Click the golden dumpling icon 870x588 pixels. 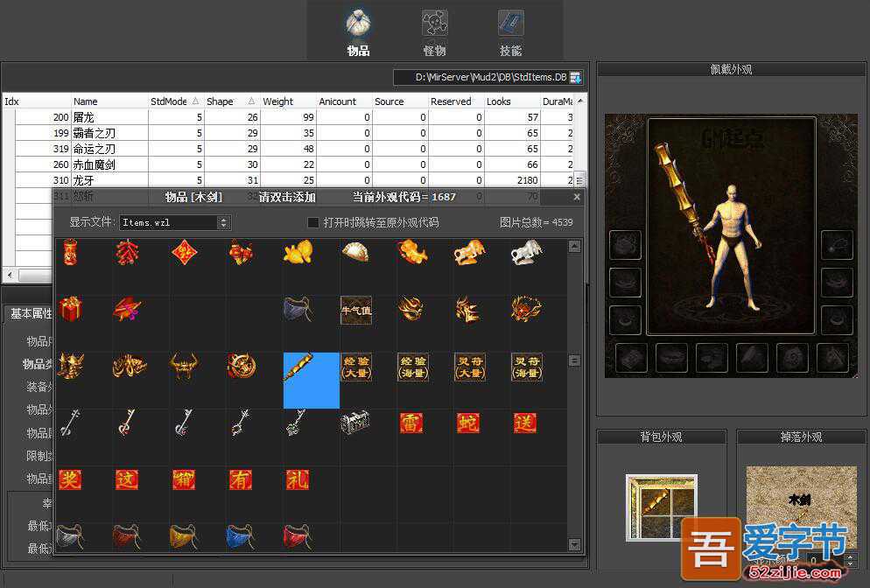coord(355,253)
